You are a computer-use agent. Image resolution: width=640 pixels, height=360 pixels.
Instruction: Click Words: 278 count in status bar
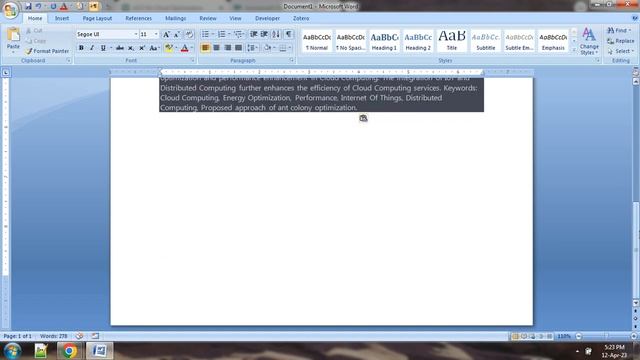pyautogui.click(x=53, y=336)
